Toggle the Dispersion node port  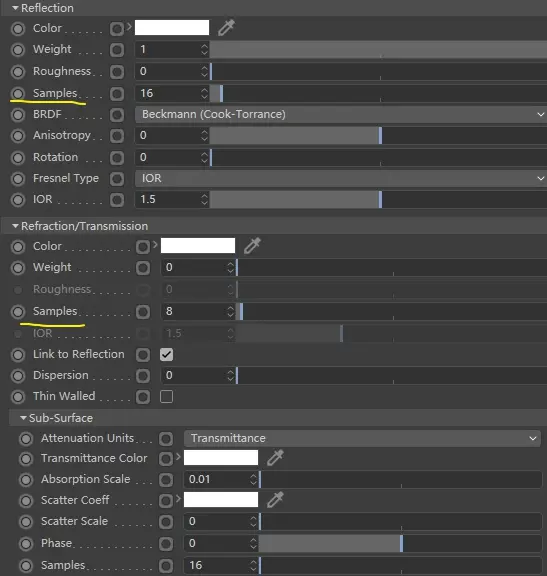(x=143, y=376)
